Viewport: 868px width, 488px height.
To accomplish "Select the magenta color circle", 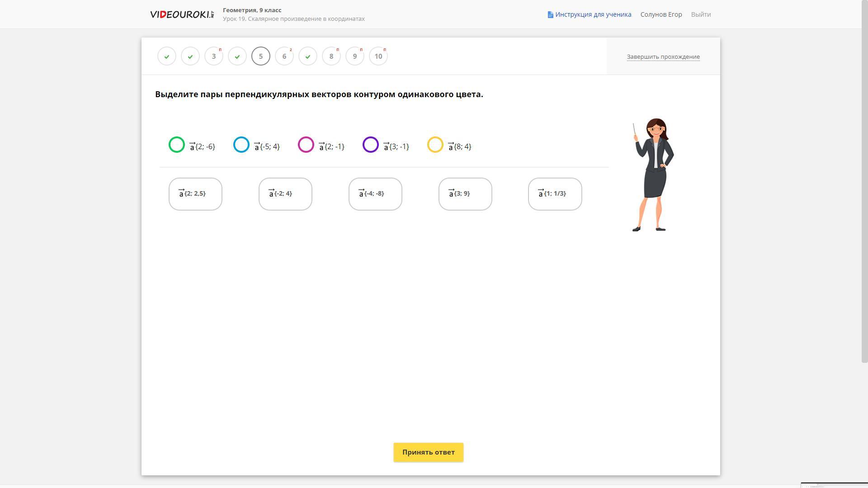I will 306,145.
